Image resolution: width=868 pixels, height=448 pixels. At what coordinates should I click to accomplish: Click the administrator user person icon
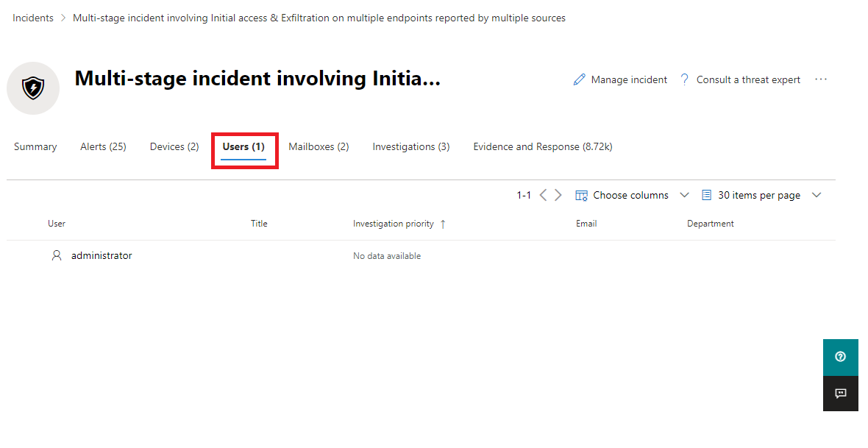(x=57, y=255)
